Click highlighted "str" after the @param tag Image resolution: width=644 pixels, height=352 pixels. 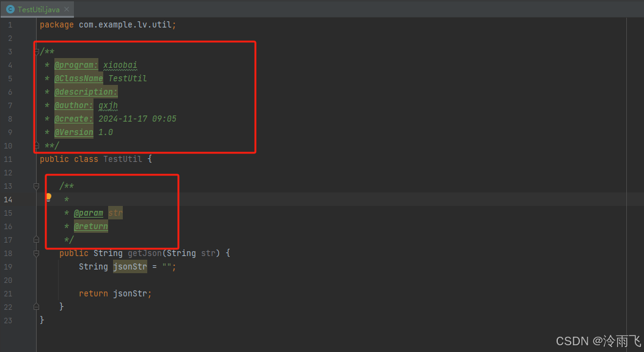[115, 213]
